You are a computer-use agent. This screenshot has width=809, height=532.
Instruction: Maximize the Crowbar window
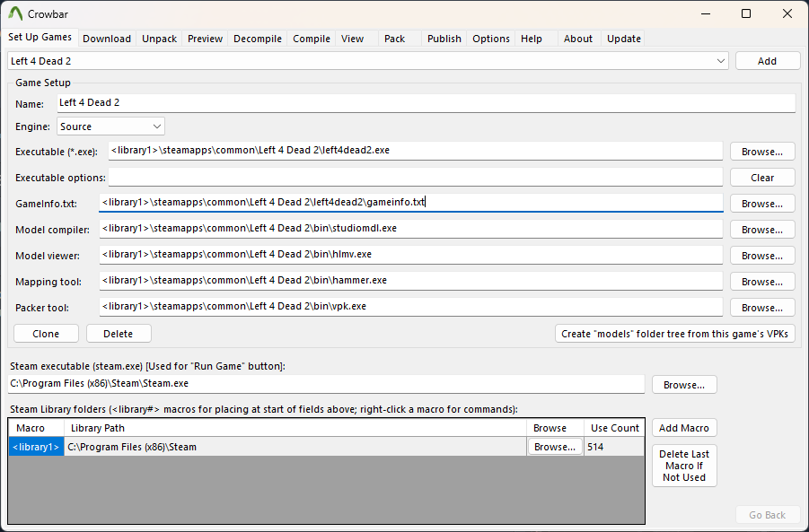[x=746, y=14]
